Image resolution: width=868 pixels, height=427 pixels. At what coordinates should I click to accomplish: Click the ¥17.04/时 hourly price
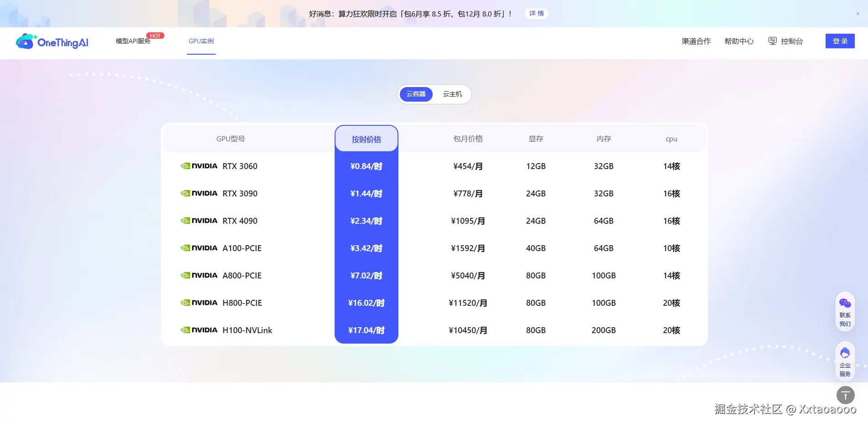coord(367,330)
